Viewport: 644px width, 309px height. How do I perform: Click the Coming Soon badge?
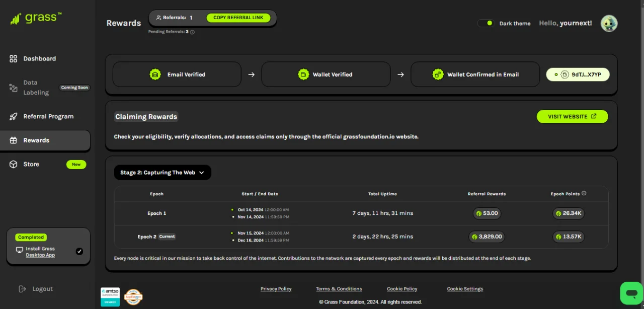[x=74, y=88]
